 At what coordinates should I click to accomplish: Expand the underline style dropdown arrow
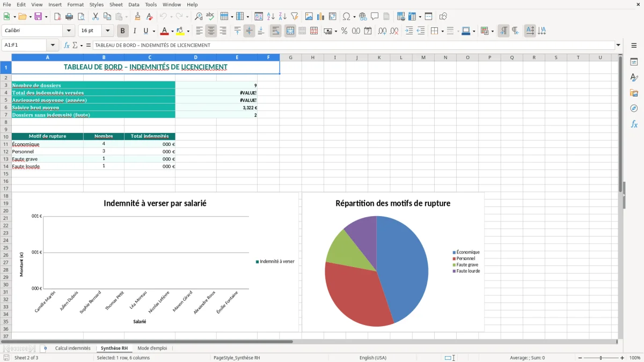coord(153,31)
